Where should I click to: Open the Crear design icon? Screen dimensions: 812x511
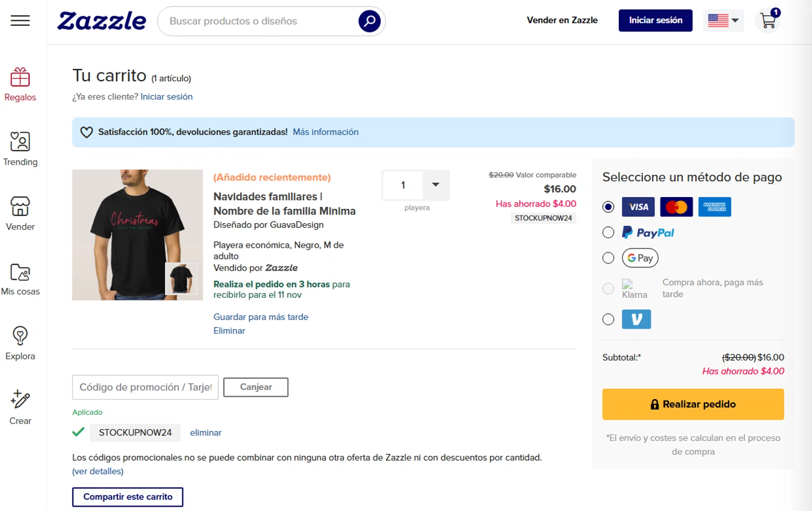(x=20, y=401)
